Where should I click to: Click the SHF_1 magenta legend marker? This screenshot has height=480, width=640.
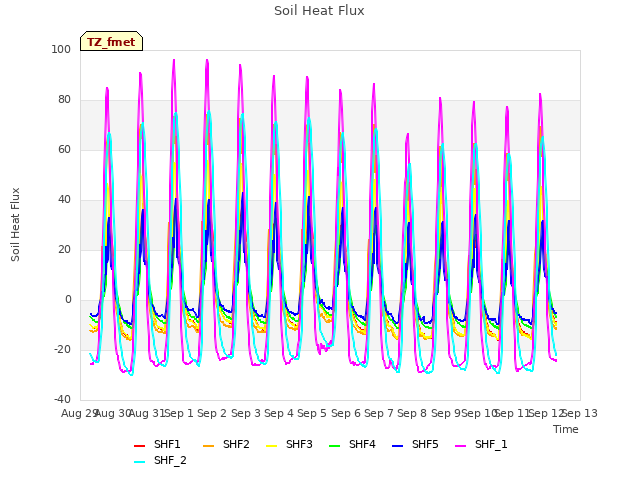[x=460, y=446]
